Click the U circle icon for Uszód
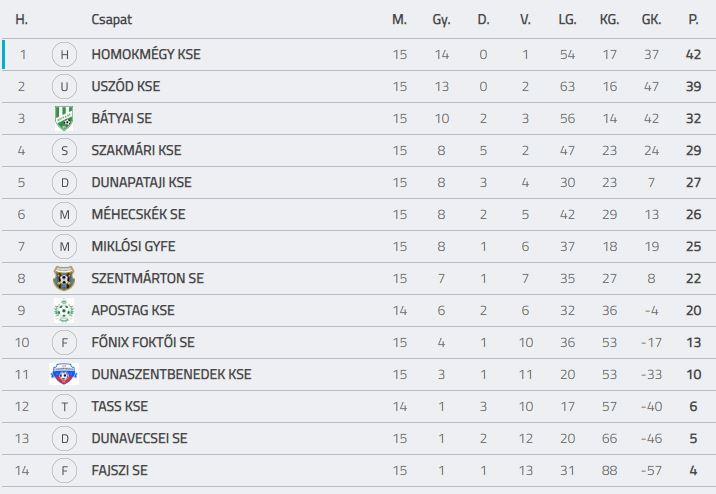716x494 pixels. pyautogui.click(x=64, y=87)
